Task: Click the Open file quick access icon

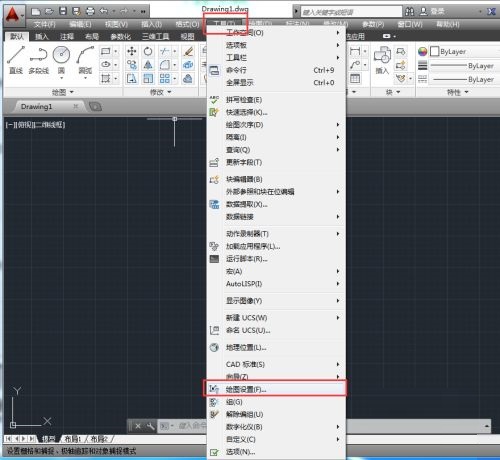Action: click(49, 12)
